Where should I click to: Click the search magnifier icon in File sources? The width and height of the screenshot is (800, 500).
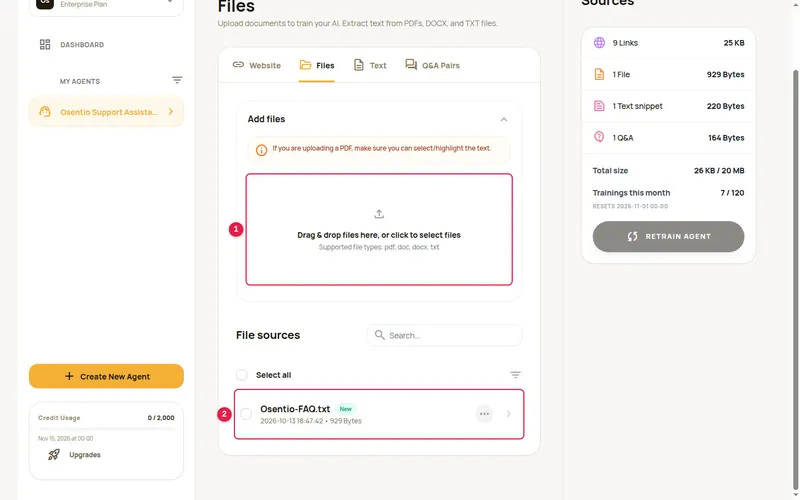click(379, 335)
